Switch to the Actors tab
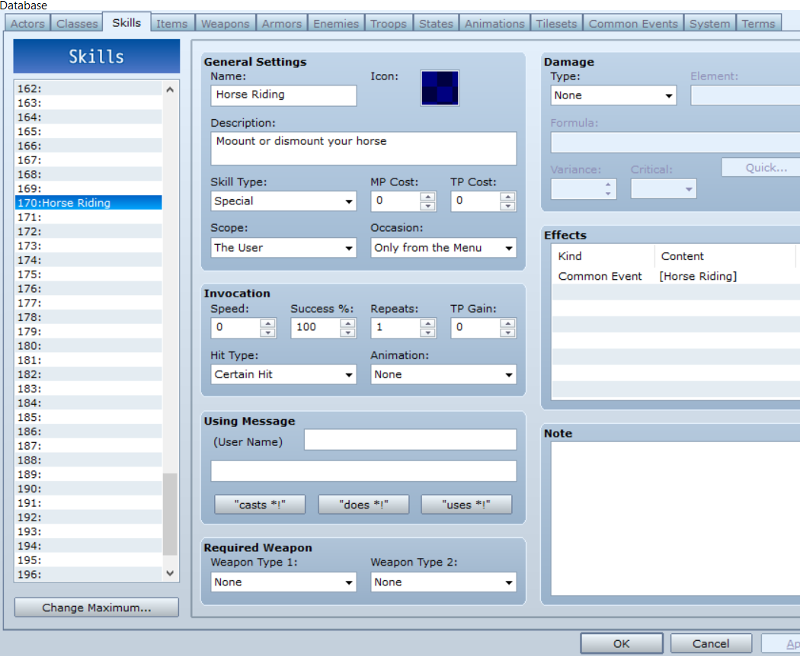Viewport: 800px width, 656px height. (x=28, y=23)
